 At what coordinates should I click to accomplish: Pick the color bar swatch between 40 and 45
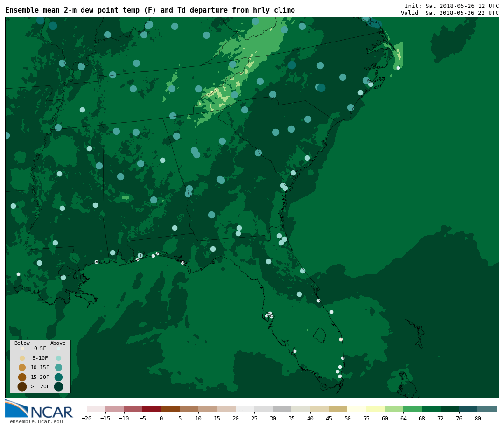click(x=320, y=409)
